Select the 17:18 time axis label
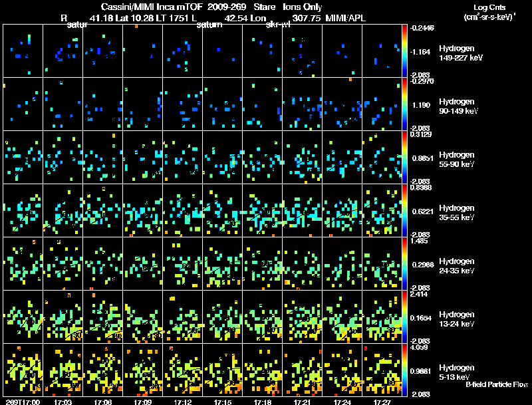The height and width of the screenshot is (405, 532). [262, 401]
